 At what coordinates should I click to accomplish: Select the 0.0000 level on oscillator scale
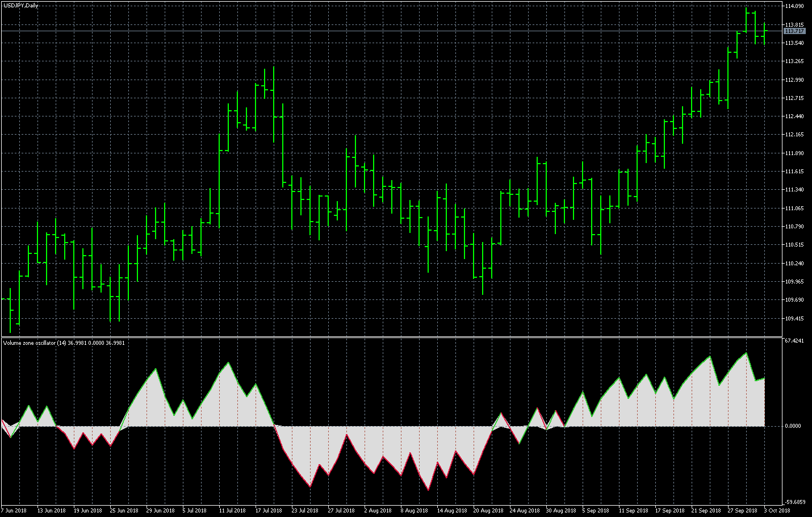793,426
